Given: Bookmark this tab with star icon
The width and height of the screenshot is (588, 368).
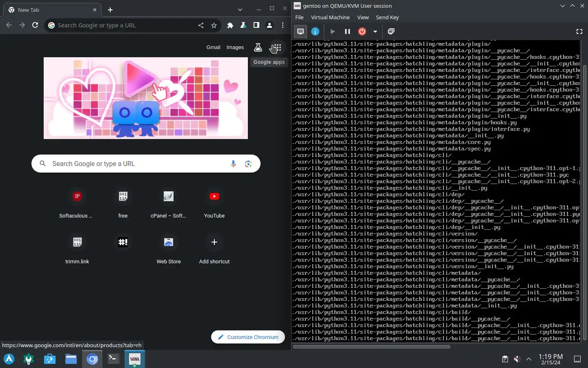Looking at the screenshot, I should [214, 25].
